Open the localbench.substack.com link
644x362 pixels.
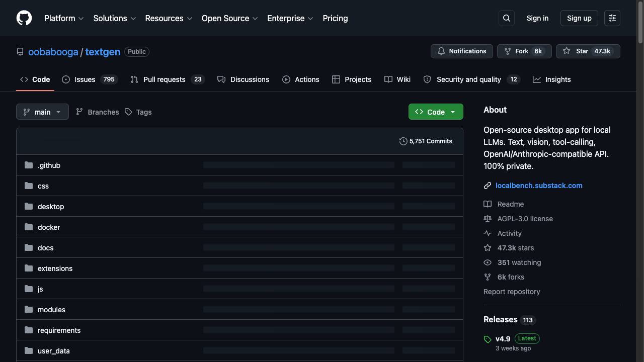(539, 186)
